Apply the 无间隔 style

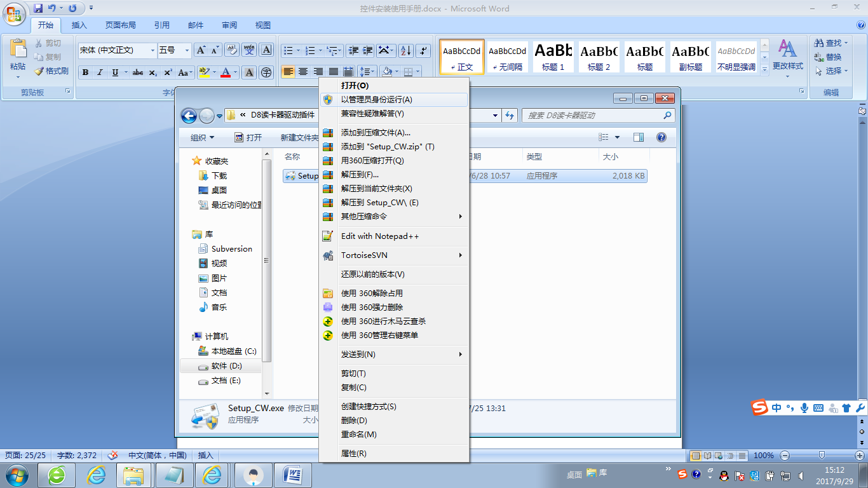point(507,57)
